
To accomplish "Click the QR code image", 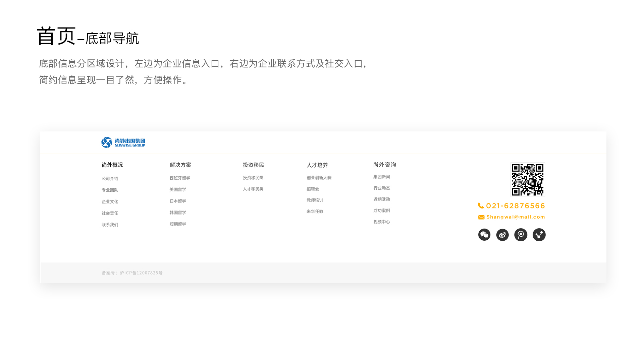I will point(528,180).
